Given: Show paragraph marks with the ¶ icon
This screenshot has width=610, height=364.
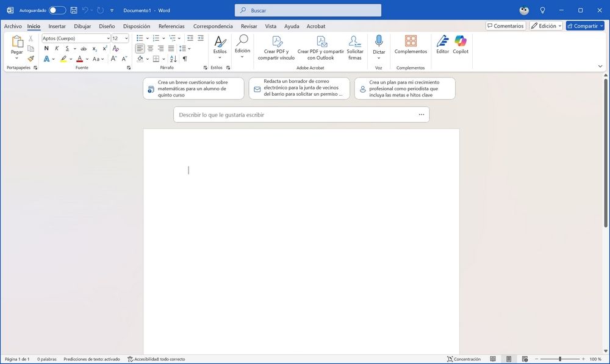Looking at the screenshot, I should tap(184, 59).
